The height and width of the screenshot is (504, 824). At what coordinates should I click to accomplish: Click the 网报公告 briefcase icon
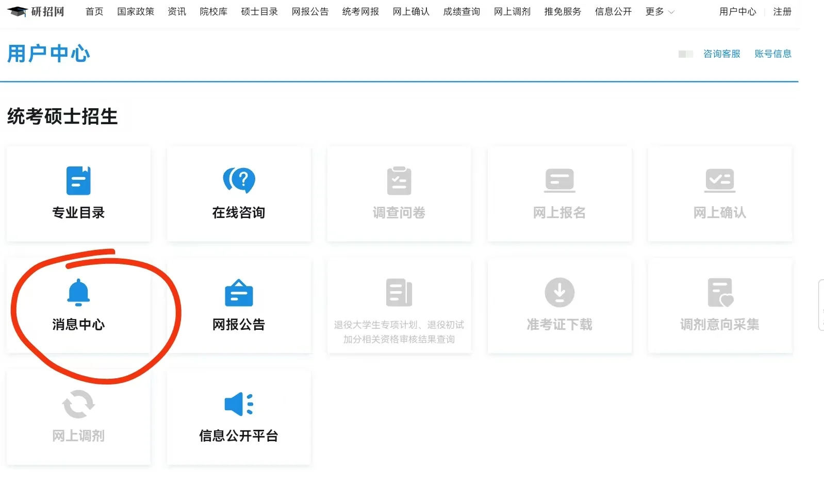[239, 292]
